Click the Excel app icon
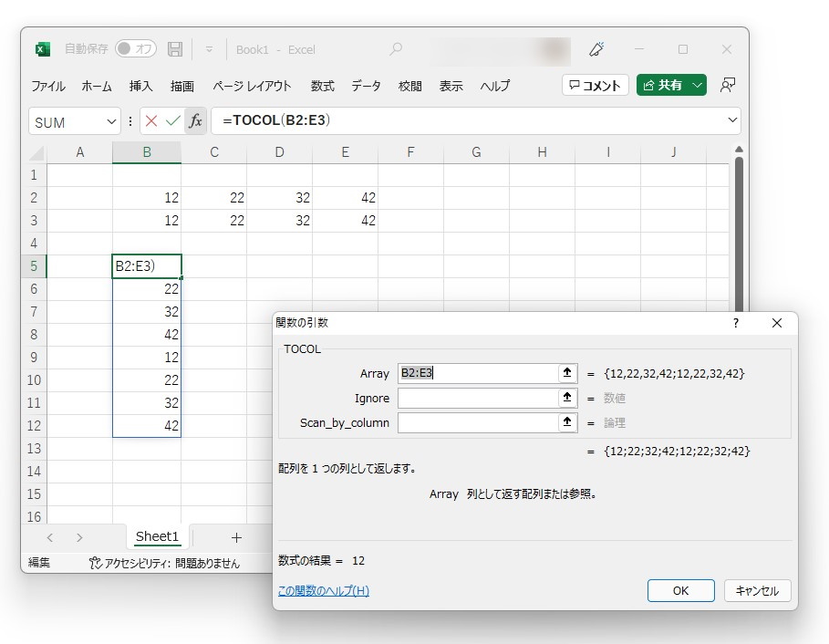The width and height of the screenshot is (829, 644). tap(43, 49)
